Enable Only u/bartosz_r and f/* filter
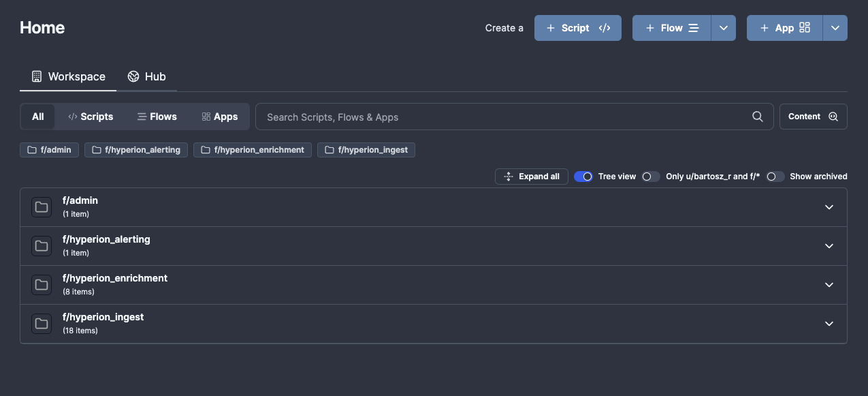Viewport: 868px width, 396px height. point(651,177)
